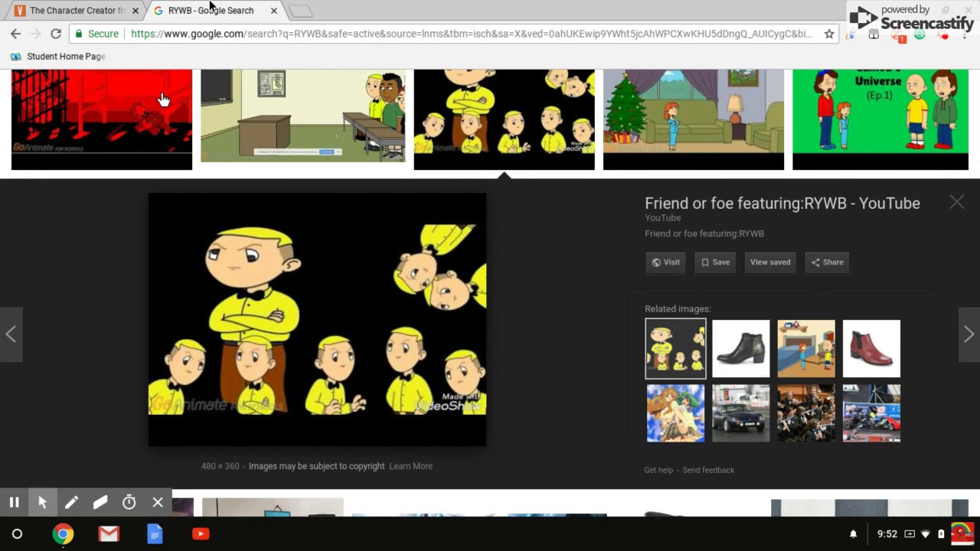Open the Christmas tree living room result
Viewport: 980px width, 551px height.
click(x=694, y=119)
